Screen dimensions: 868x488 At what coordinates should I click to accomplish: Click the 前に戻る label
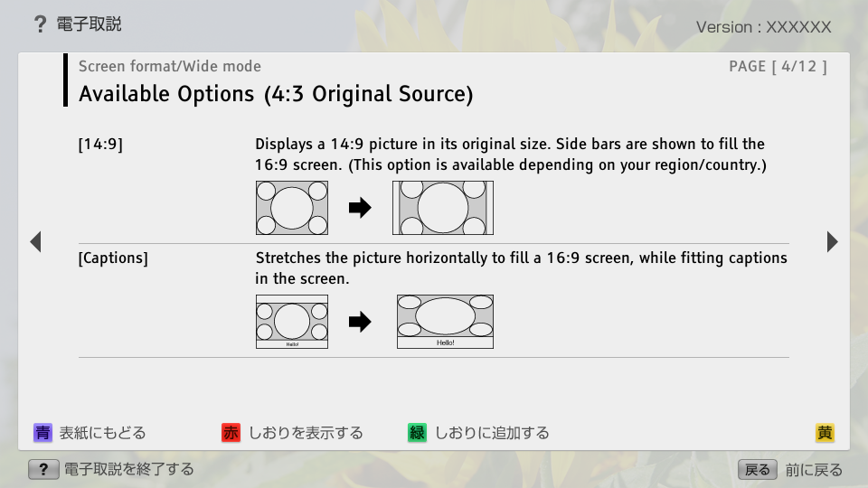pos(814,470)
